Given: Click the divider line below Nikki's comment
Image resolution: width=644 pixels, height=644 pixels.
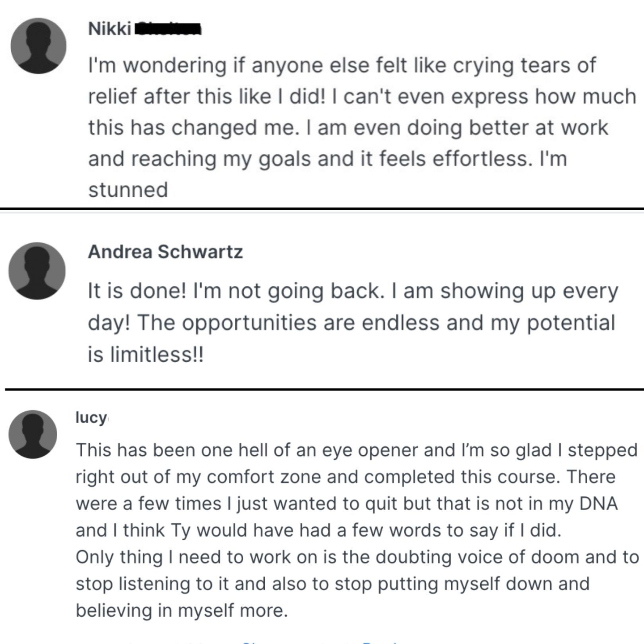Looking at the screenshot, I should tap(322, 208).
